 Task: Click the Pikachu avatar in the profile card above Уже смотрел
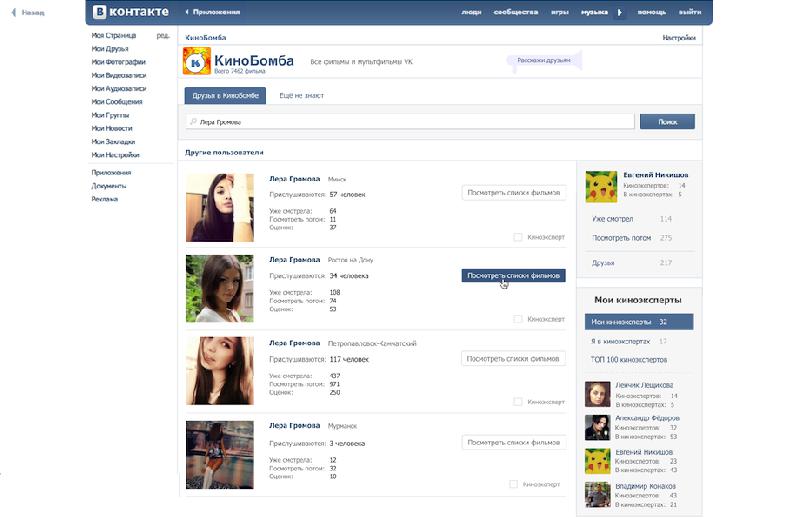pyautogui.click(x=601, y=187)
